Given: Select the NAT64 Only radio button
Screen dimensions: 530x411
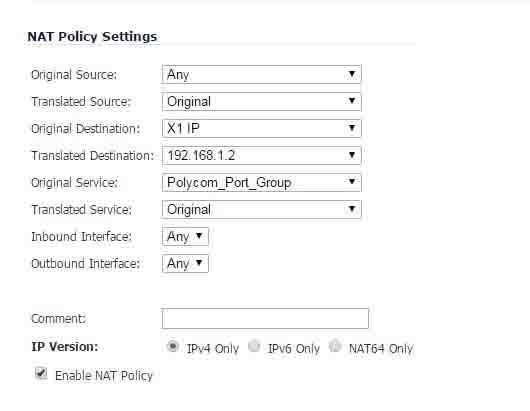Looking at the screenshot, I should pyautogui.click(x=335, y=346).
